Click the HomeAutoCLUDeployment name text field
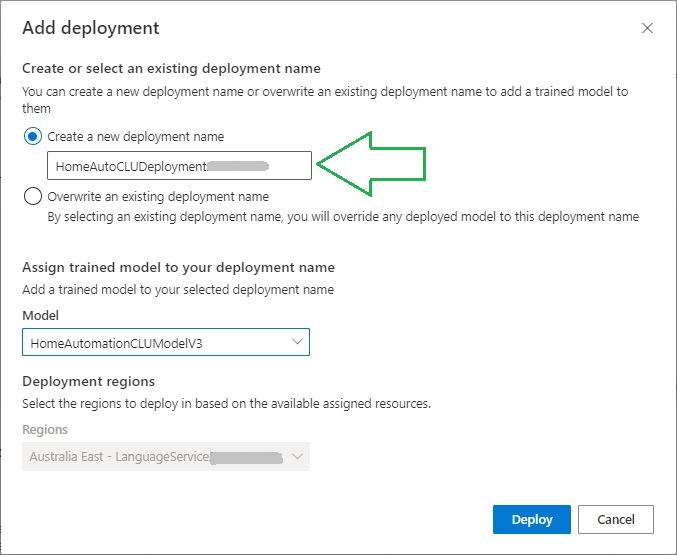677x555 pixels. coord(180,165)
